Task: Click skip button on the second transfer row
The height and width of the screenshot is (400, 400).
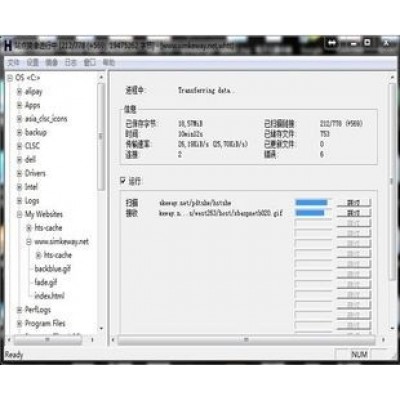Action: click(354, 213)
